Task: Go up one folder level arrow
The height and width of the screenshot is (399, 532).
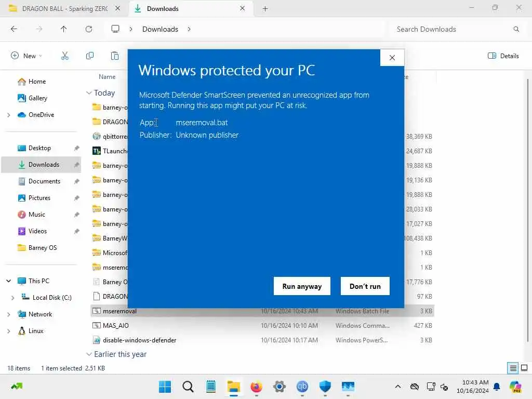Action: [63, 29]
